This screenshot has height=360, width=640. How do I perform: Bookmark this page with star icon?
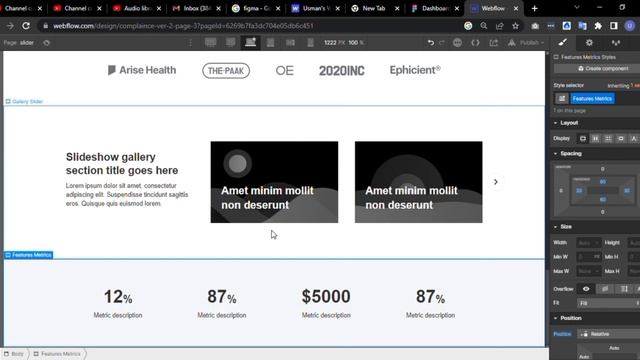[x=515, y=26]
